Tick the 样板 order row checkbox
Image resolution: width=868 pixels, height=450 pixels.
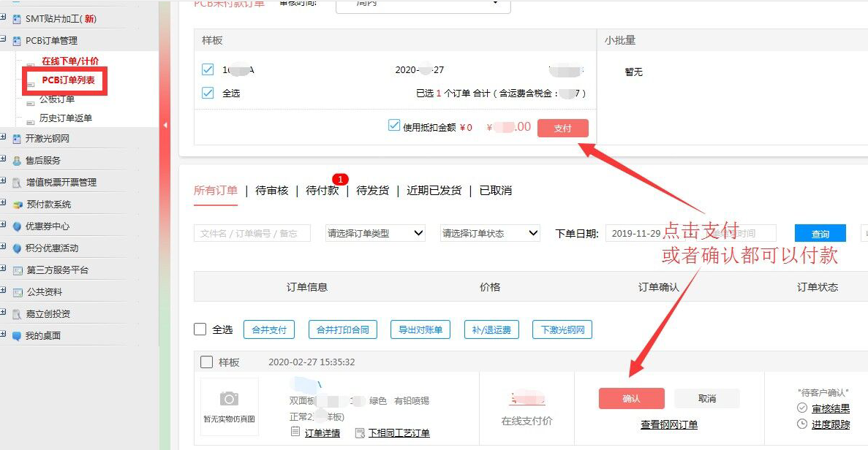(x=206, y=362)
